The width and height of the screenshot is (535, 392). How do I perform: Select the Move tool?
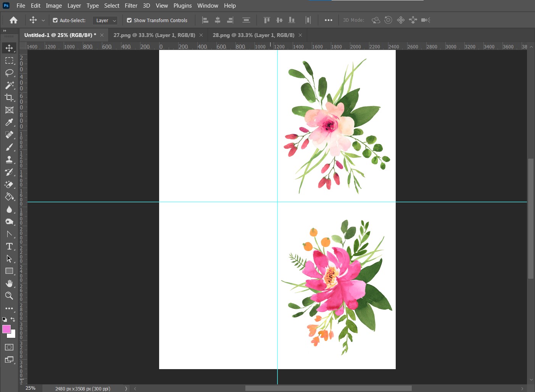coord(10,48)
